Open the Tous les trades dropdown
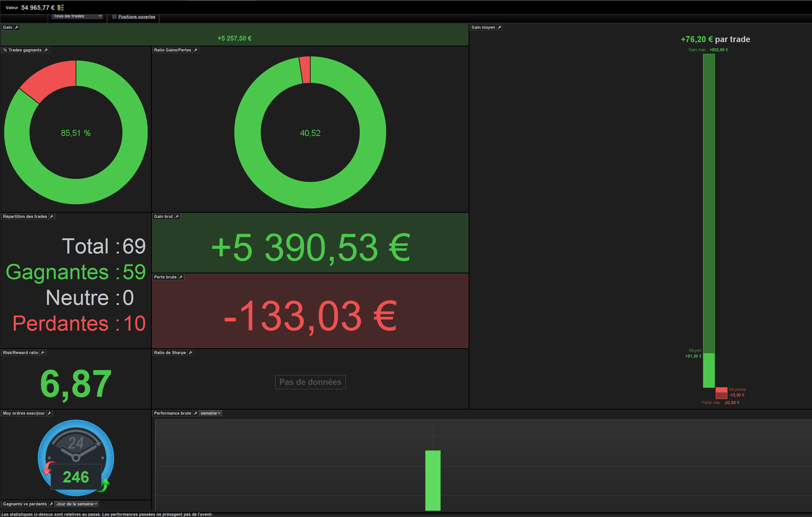This screenshot has height=517, width=812. [77, 16]
